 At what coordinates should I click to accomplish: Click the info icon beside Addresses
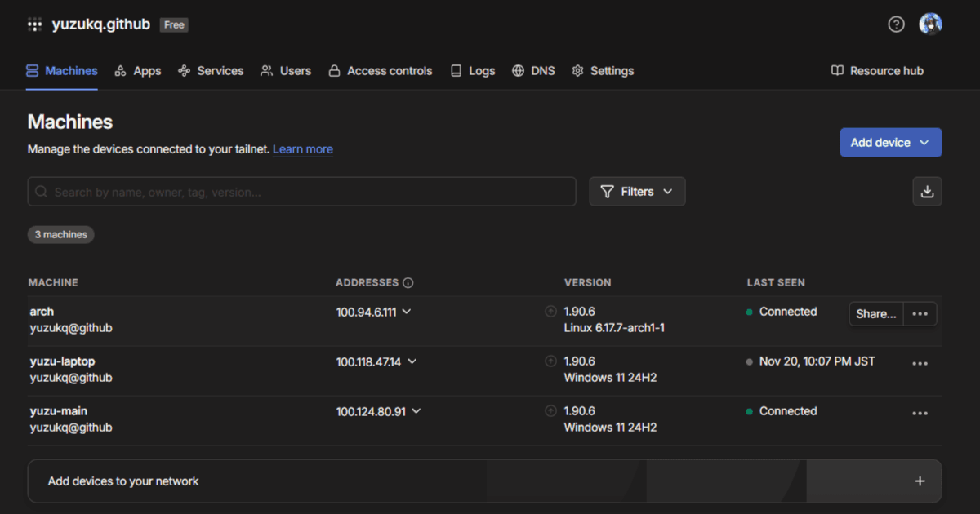click(408, 283)
